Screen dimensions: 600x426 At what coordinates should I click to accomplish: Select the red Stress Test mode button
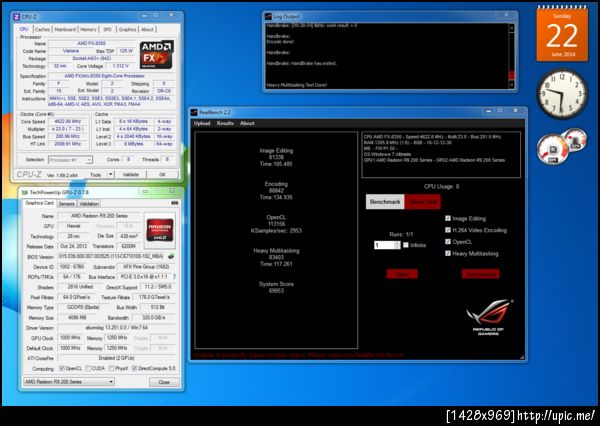422,202
